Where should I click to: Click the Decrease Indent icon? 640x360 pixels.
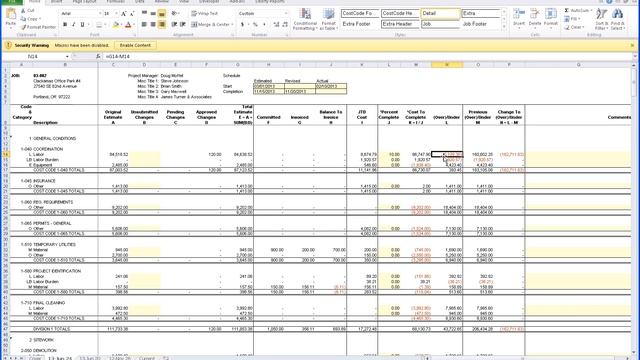coord(174,25)
